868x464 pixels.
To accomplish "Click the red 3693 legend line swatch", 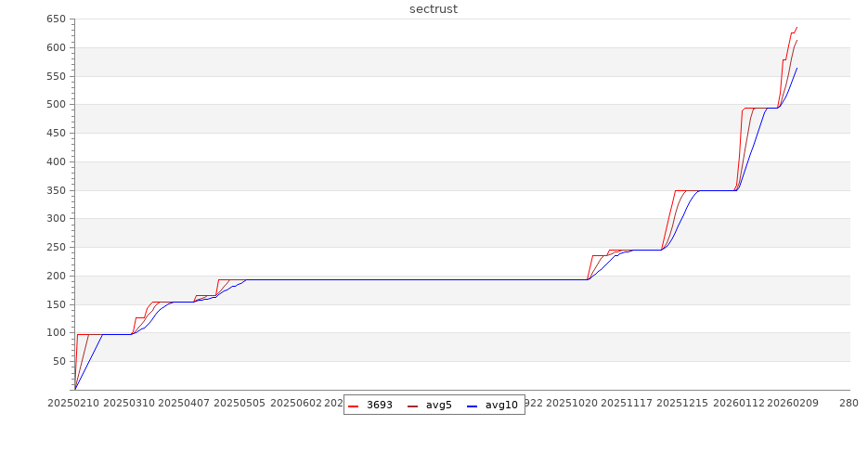I will [x=354, y=406].
